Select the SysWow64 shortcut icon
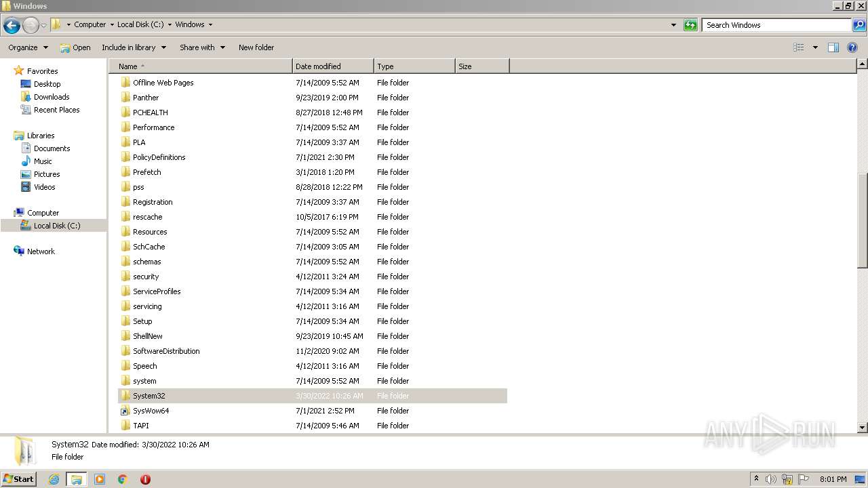868x488 pixels. [125, 411]
